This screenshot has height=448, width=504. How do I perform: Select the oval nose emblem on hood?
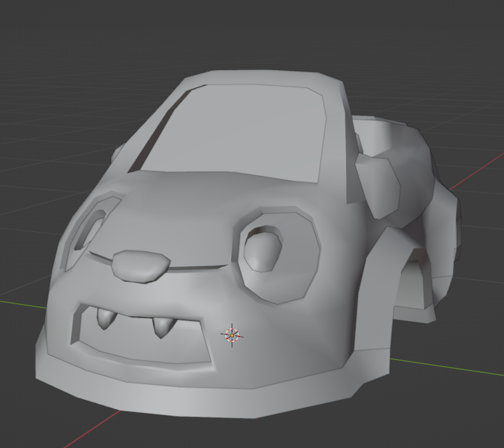(x=141, y=264)
